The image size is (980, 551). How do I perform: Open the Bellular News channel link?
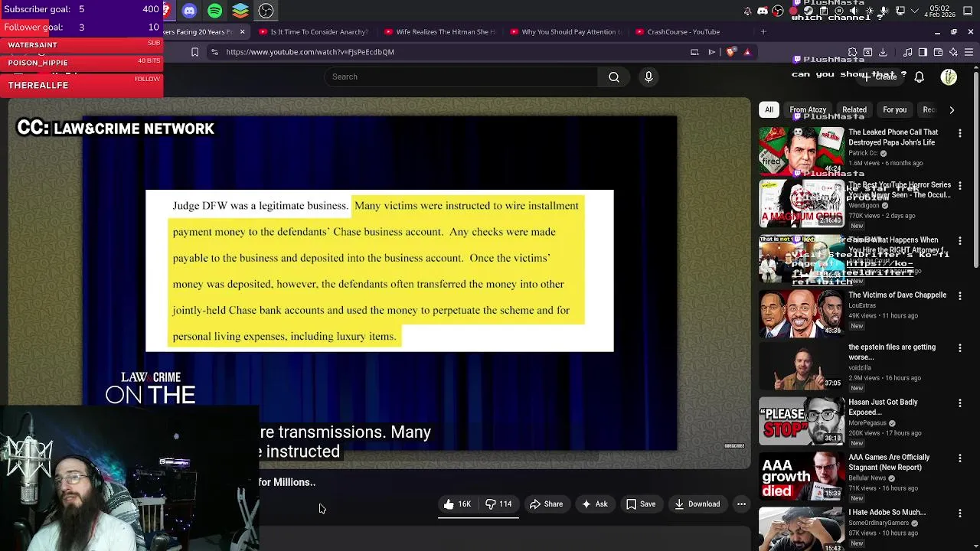[867, 478]
